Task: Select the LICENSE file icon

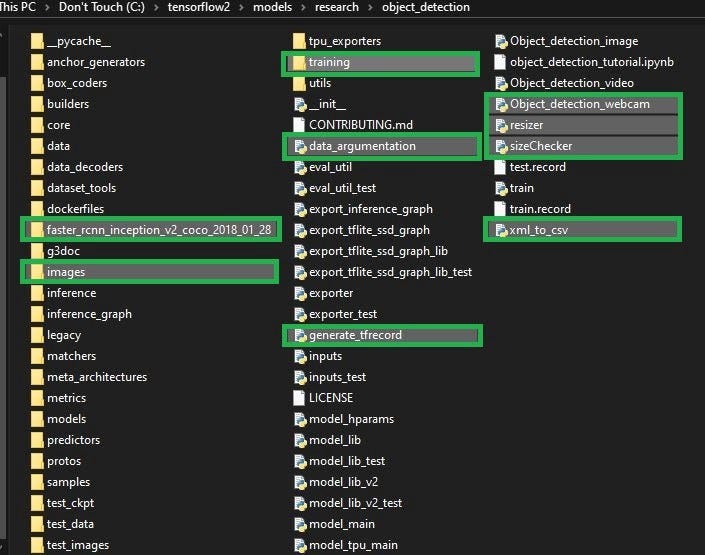Action: coord(299,398)
